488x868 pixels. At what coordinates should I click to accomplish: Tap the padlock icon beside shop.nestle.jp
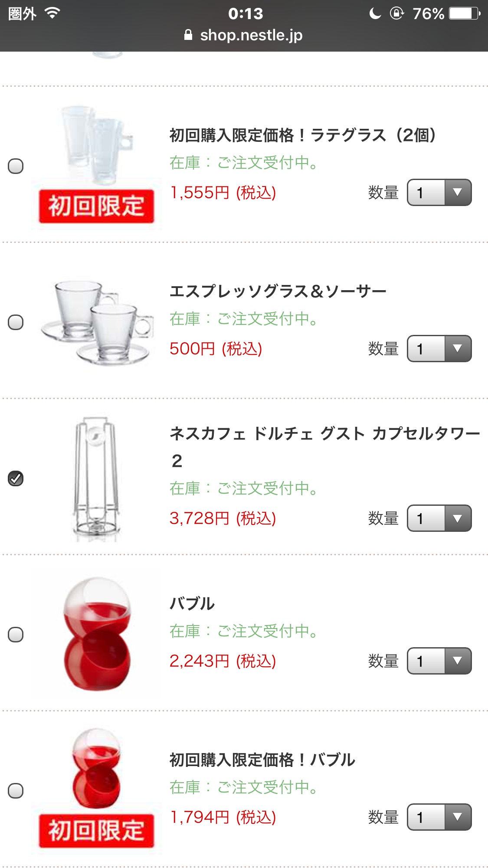pyautogui.click(x=188, y=35)
